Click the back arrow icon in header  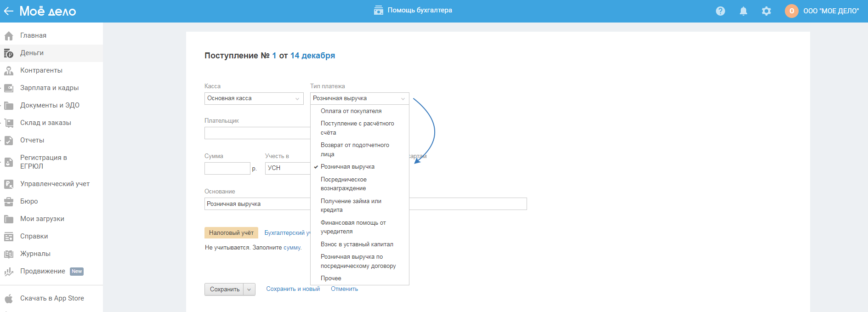tap(9, 11)
